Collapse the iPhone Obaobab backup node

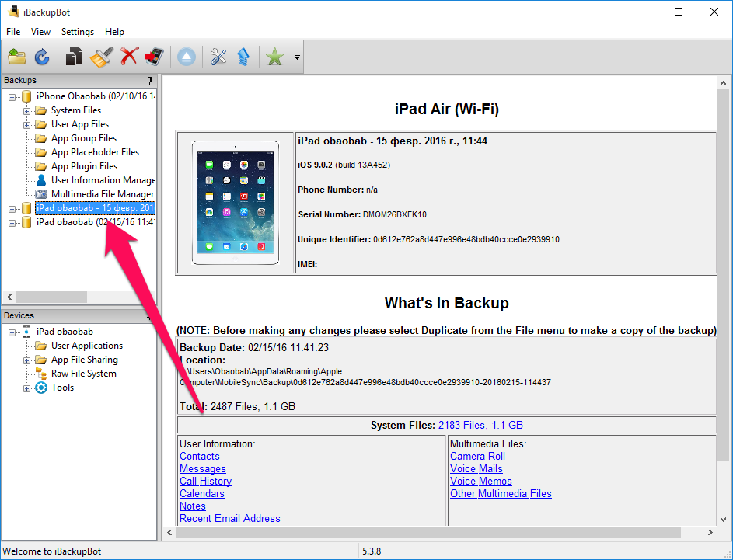[12, 97]
